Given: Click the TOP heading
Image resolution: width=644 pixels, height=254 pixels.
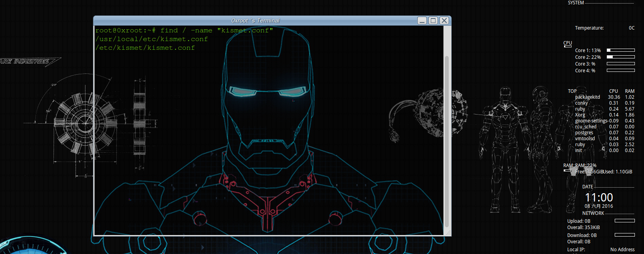Looking at the screenshot, I should [x=572, y=91].
